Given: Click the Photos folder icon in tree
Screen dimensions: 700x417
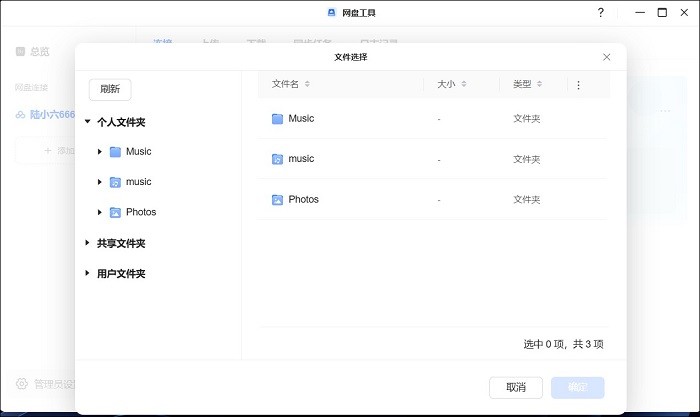Looking at the screenshot, I should point(115,212).
